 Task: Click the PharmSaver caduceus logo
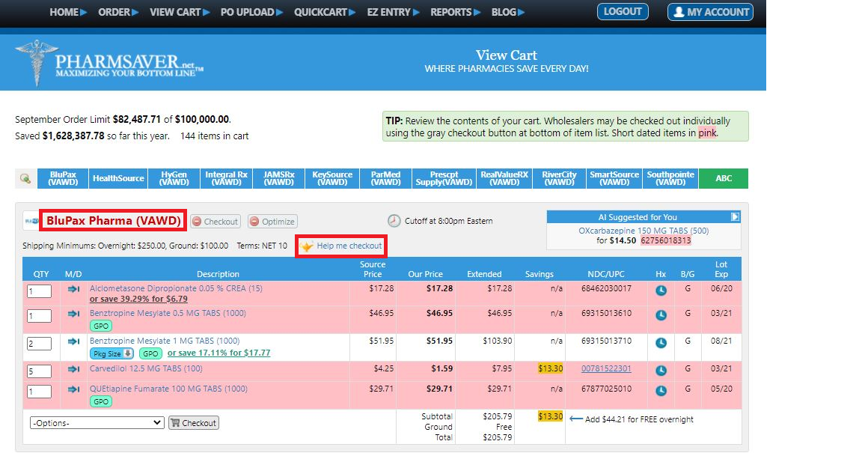coord(37,63)
